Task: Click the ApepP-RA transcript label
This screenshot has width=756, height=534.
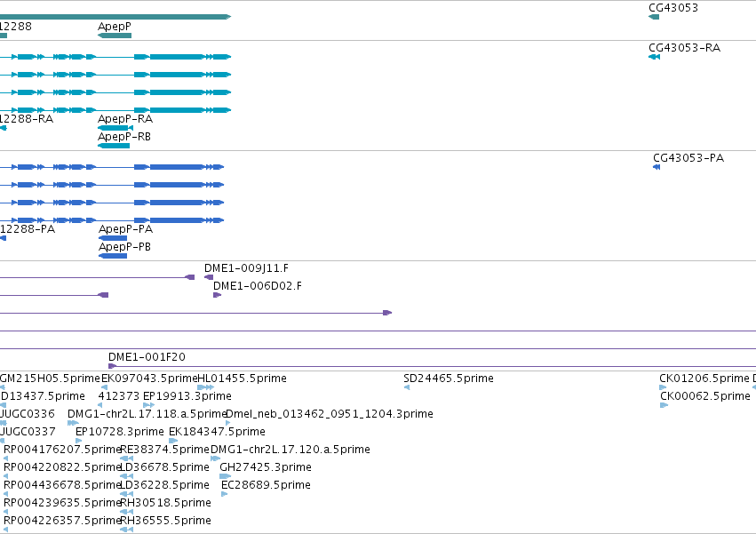Action: (125, 119)
